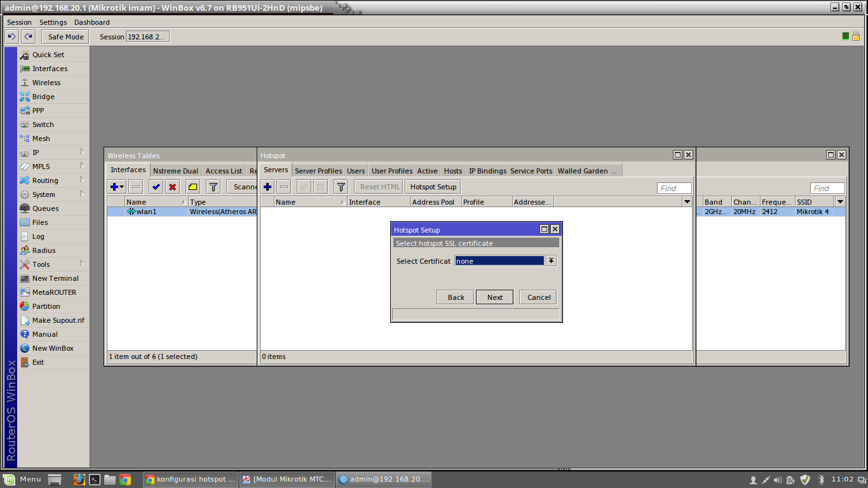
Task: Switch to Hosts tab
Action: pyautogui.click(x=453, y=171)
